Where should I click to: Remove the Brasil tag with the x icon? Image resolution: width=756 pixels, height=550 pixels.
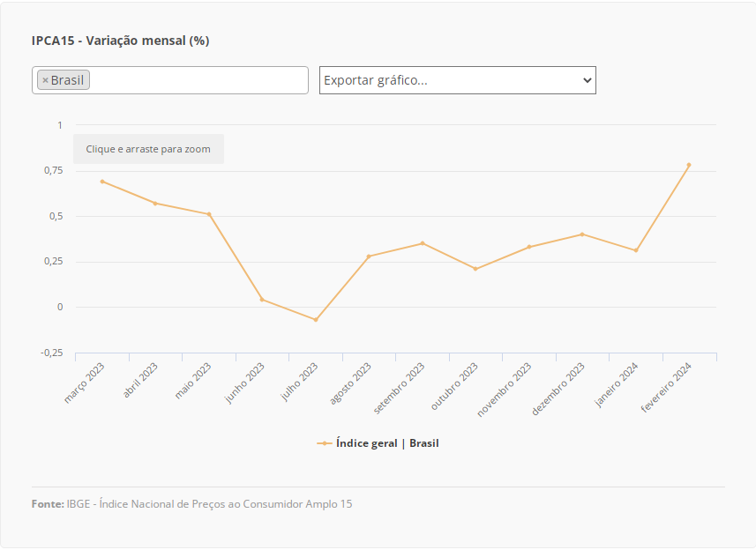[45, 80]
